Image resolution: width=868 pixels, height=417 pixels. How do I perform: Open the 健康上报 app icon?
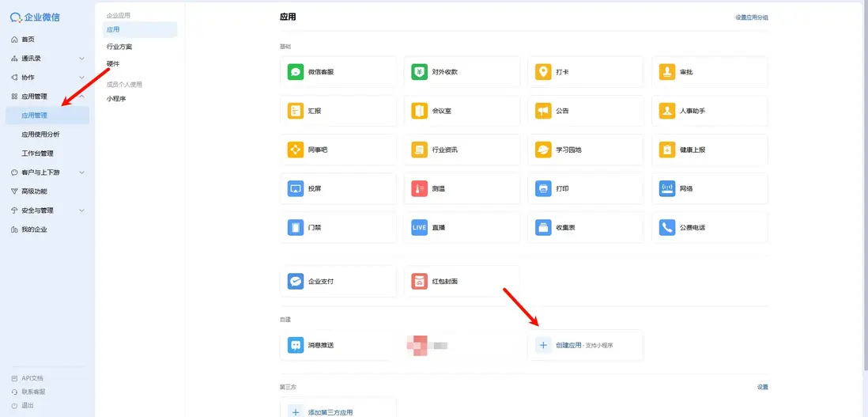tap(668, 150)
